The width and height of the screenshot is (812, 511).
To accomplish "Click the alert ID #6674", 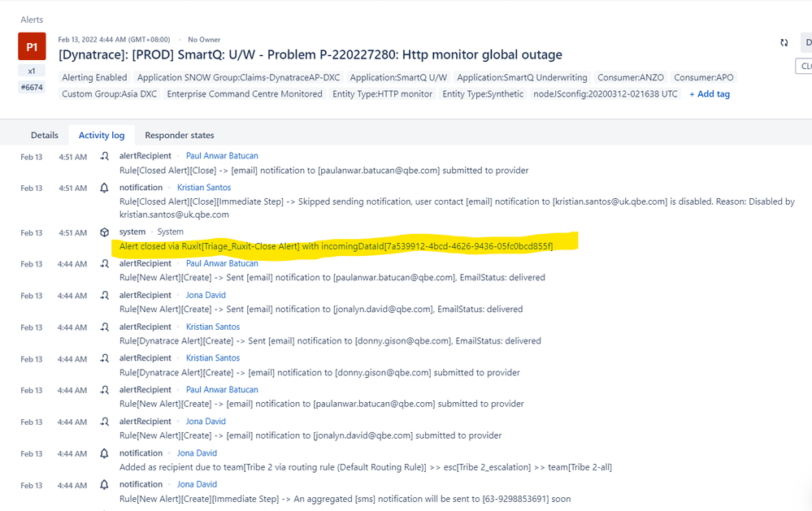I will (31, 86).
